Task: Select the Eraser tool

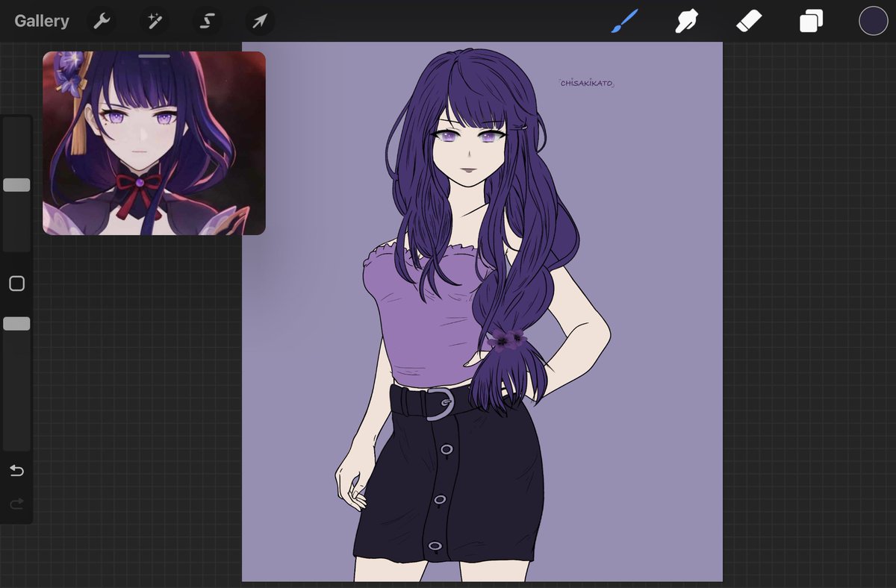Action: [748, 21]
